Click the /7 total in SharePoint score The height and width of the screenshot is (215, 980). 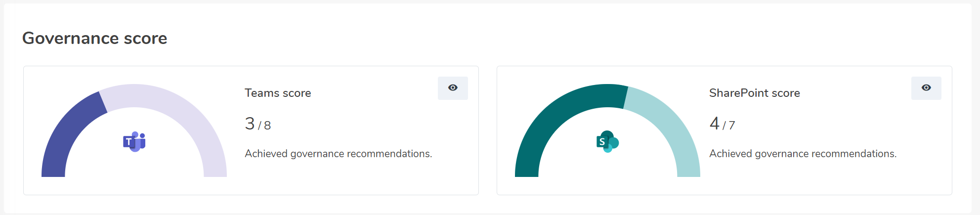[x=729, y=126]
